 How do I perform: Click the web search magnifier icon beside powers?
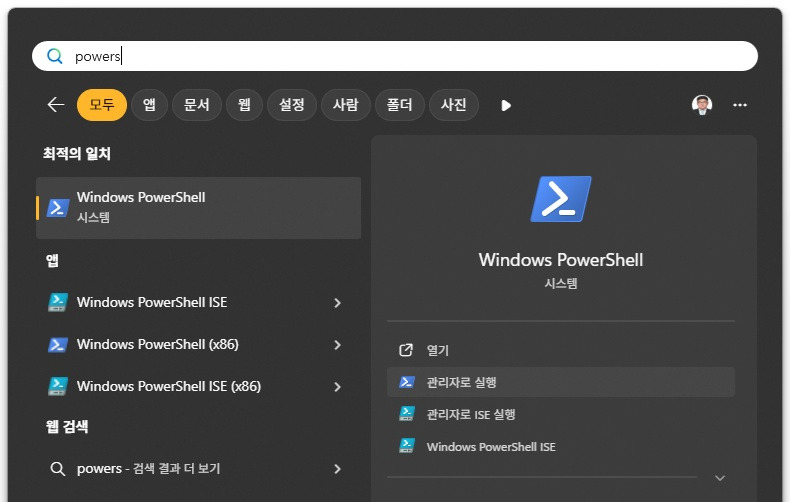pyautogui.click(x=57, y=469)
